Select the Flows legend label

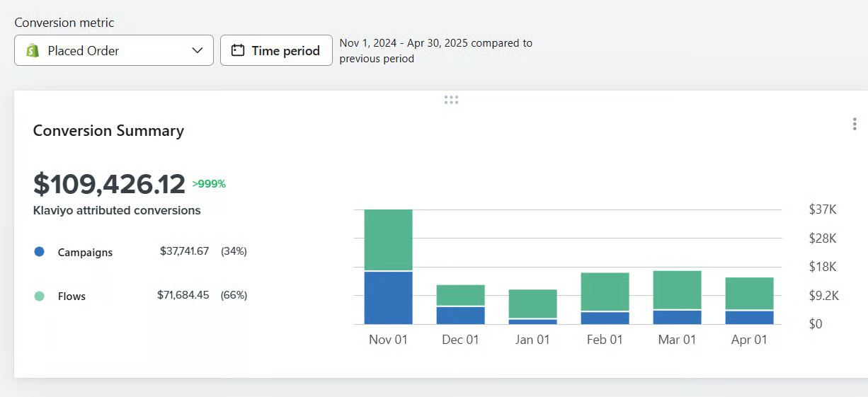click(72, 297)
